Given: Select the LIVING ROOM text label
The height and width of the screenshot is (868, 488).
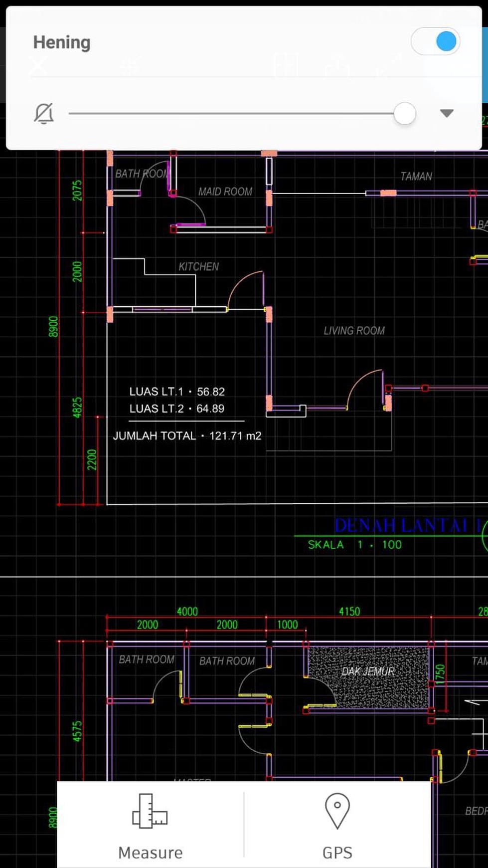Looking at the screenshot, I should (x=354, y=331).
